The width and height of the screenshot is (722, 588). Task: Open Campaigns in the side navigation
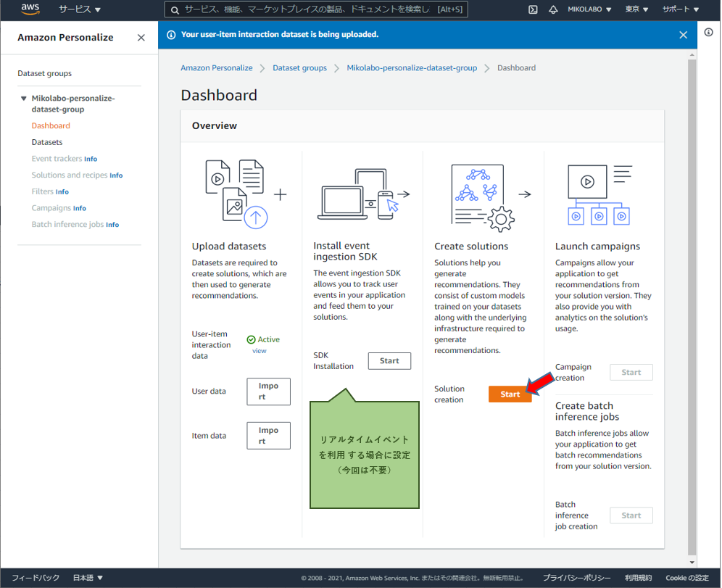(x=51, y=208)
